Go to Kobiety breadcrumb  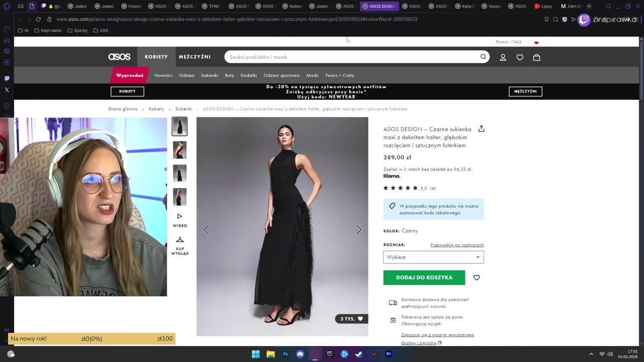coord(156,109)
